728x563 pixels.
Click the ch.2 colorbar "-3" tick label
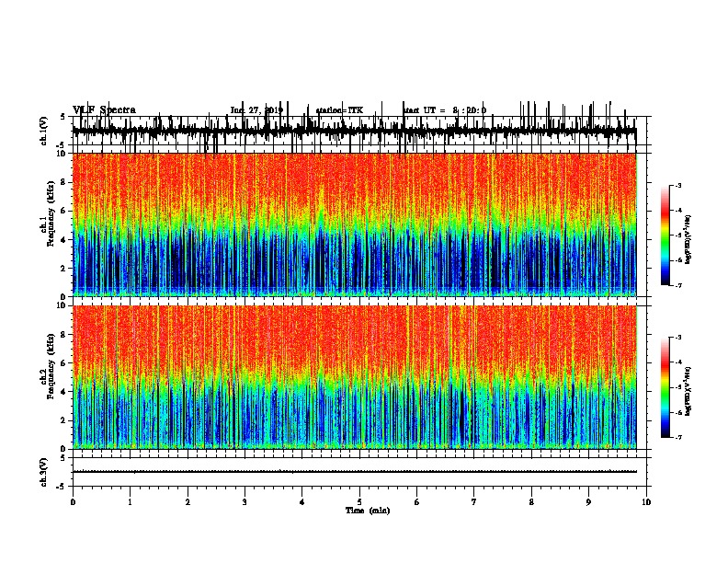pos(677,338)
